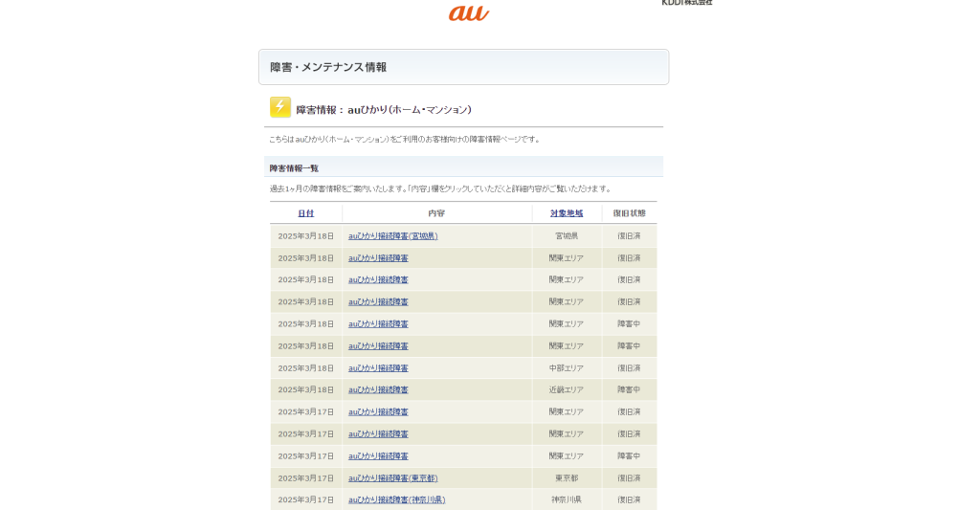Click the date cell in the 宮城県 row
Screen dimensions: 980x510
305,235
